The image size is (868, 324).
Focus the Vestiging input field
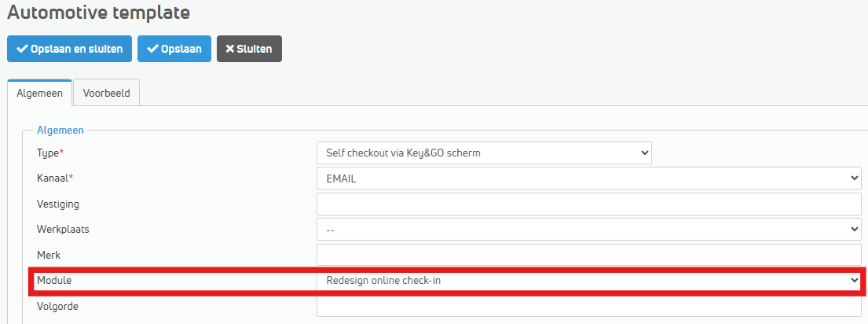click(x=589, y=204)
